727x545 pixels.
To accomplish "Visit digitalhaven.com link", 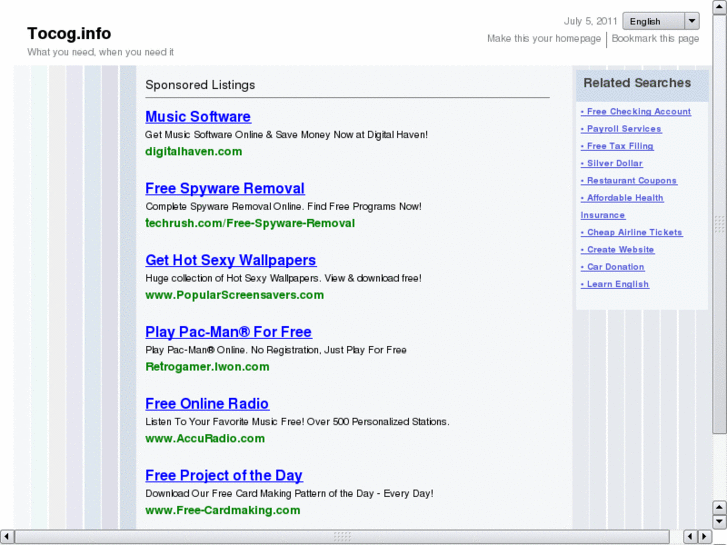I will pyautogui.click(x=193, y=151).
